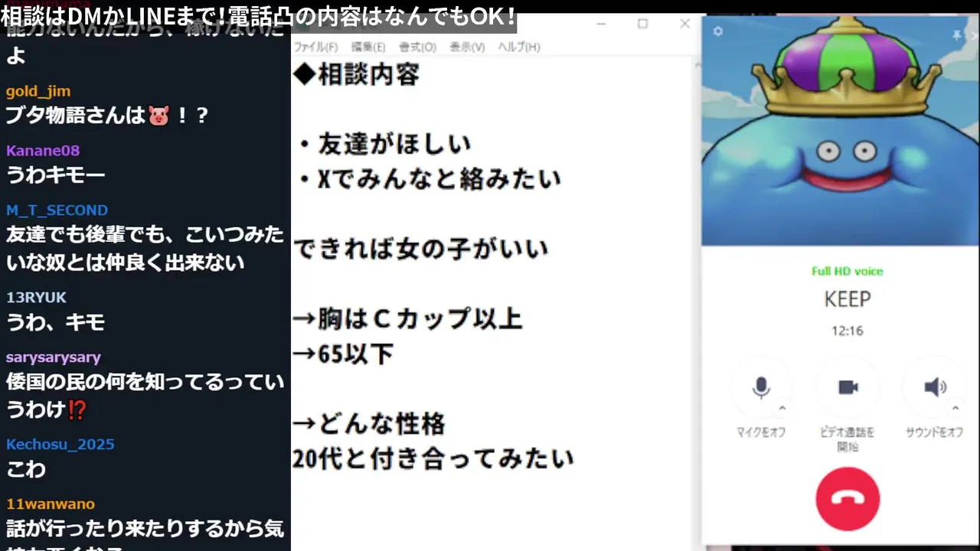Screen dimensions: 980x551
Task: Open Notepad 編集(E) menu
Action: click(x=367, y=47)
